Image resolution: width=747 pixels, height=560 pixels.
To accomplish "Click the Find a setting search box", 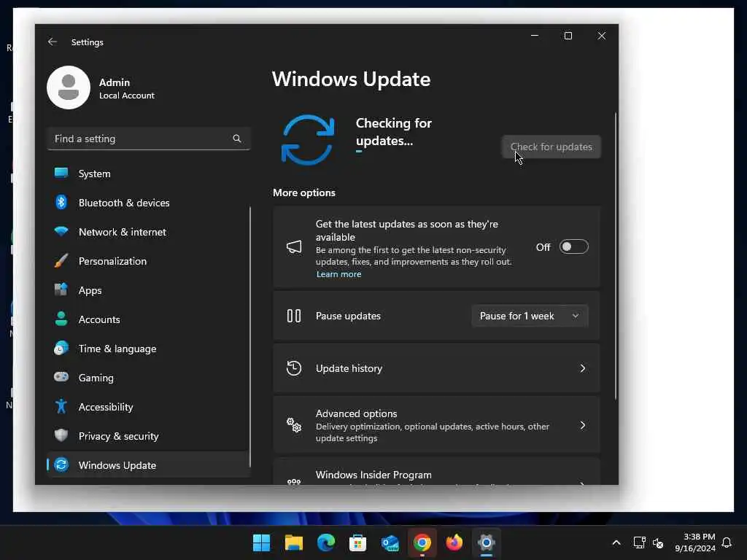I will pyautogui.click(x=148, y=139).
